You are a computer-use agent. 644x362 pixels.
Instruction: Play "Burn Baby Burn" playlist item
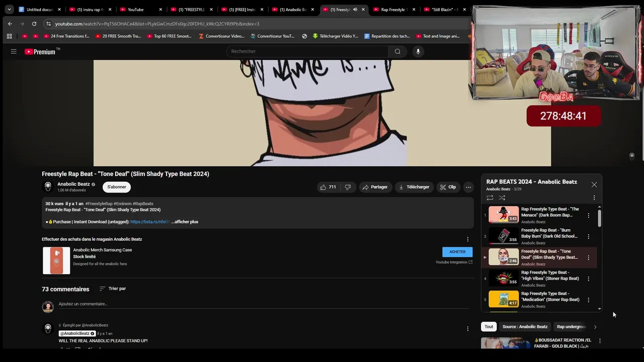coord(539,236)
